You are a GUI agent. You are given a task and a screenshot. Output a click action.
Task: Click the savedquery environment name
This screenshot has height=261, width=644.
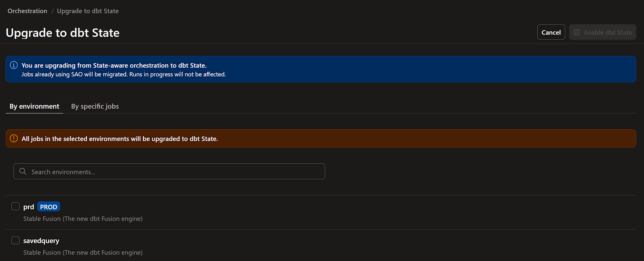(x=41, y=241)
